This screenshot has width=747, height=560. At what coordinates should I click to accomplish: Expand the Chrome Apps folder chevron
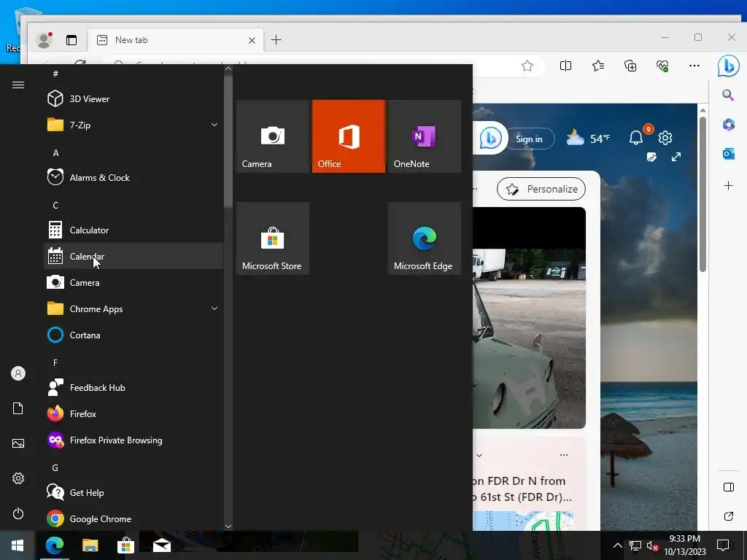(x=214, y=308)
